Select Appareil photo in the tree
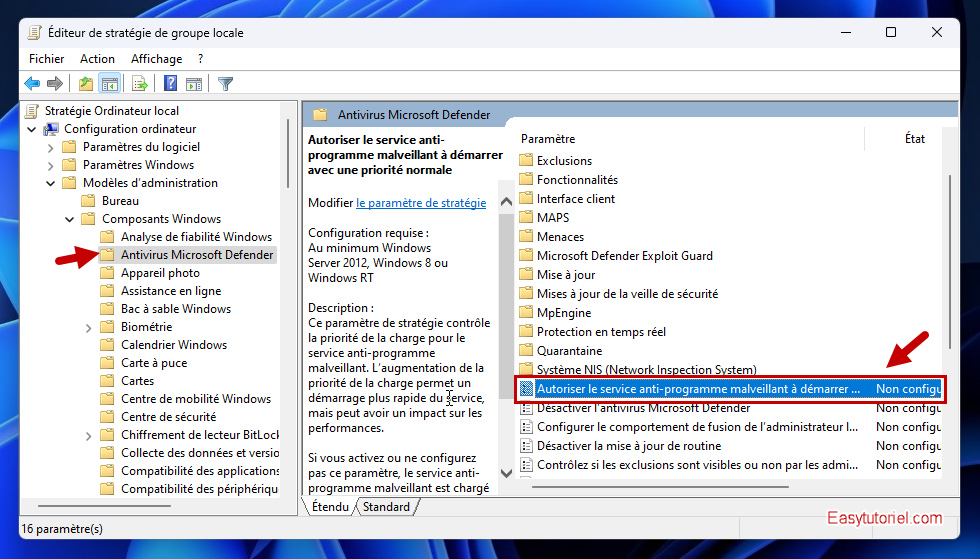Image resolution: width=980 pixels, height=559 pixels. coord(160,273)
